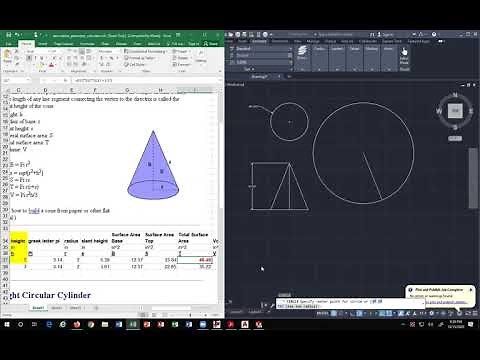Viewport: 480px width, 360px height.
Task: Expand the Text panel in AutoCAD's ribbon
Action: click(x=249, y=69)
